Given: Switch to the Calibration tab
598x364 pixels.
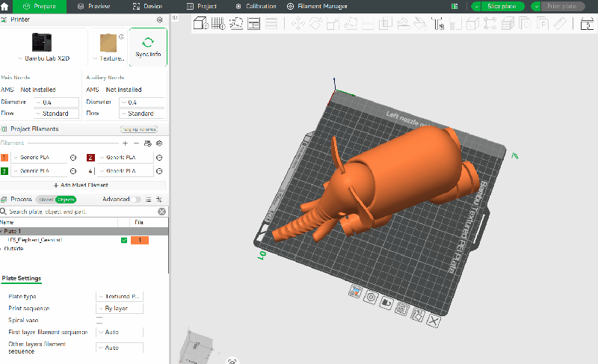Looking at the screenshot, I should pyautogui.click(x=256, y=7).
